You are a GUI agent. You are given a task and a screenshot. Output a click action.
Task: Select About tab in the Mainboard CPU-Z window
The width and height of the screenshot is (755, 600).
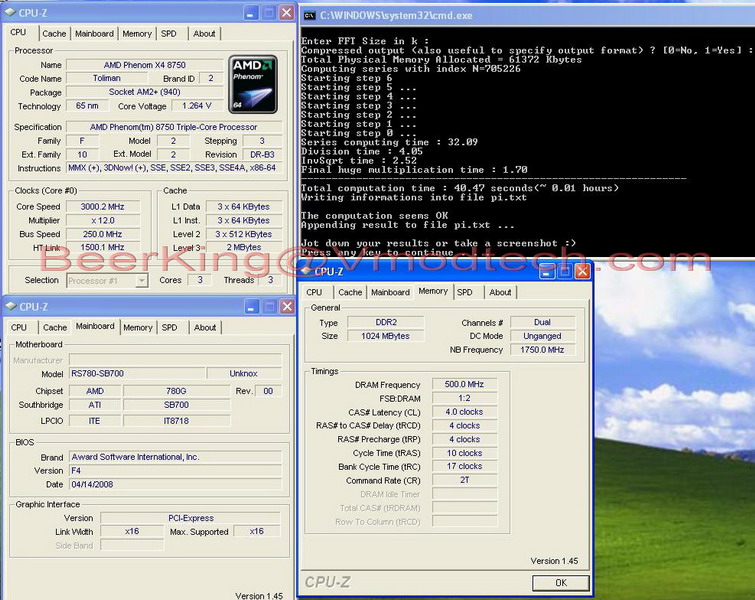click(x=205, y=327)
